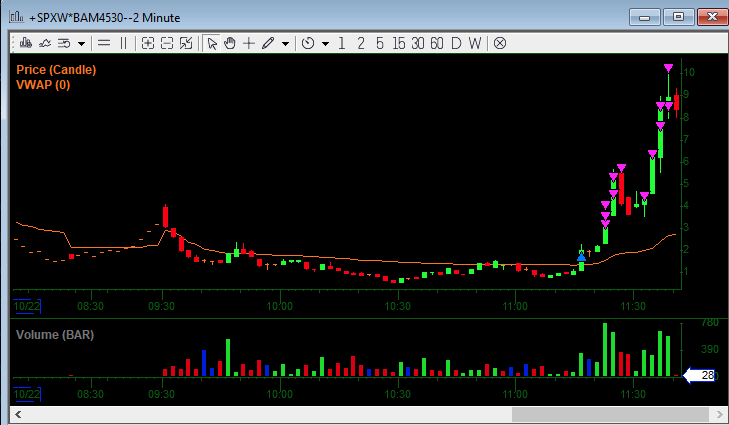Viewport: 729px width, 425px height.
Task: Select the hand pan tool
Action: point(230,43)
